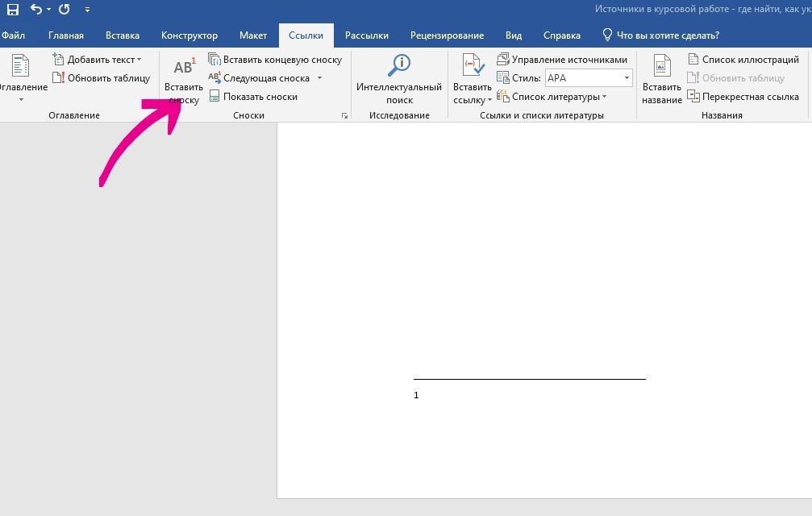Expand the Следующая сноска dropdown arrow
Viewport: 812px width, 516px height.
tap(319, 78)
